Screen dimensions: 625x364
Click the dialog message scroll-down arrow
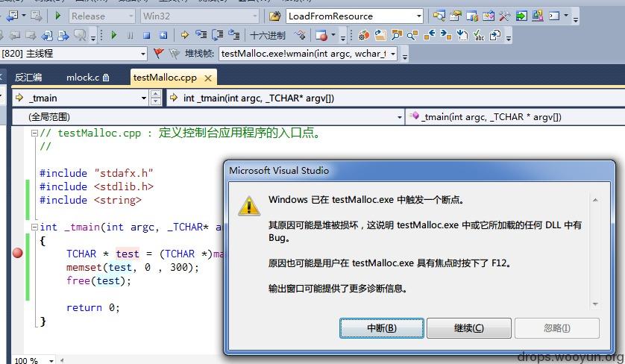[595, 304]
